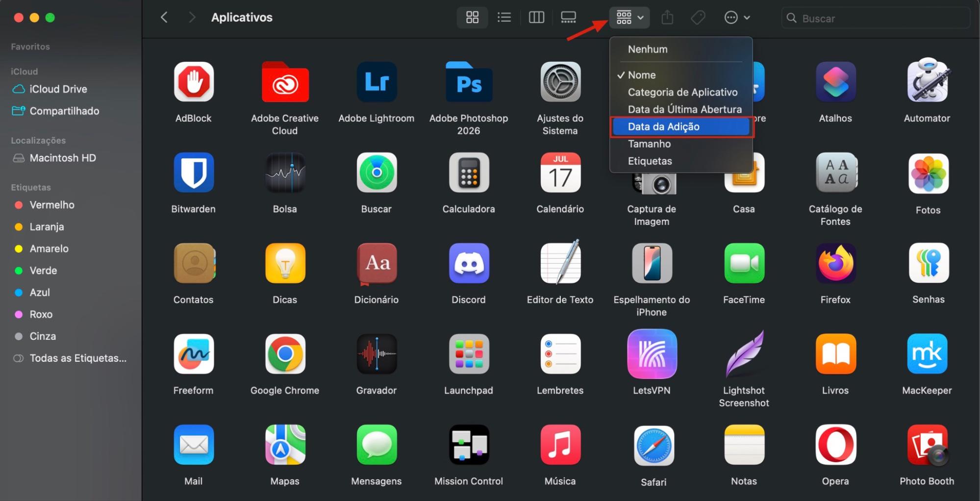
Task: Select the Opera app icon
Action: (836, 444)
